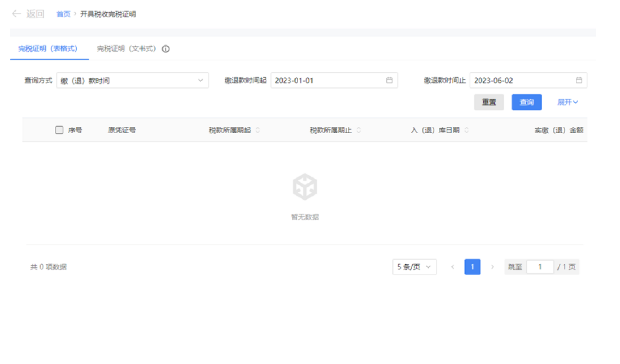This screenshot has width=620, height=364.
Task: Select page 1 in the pagination
Action: 472,267
